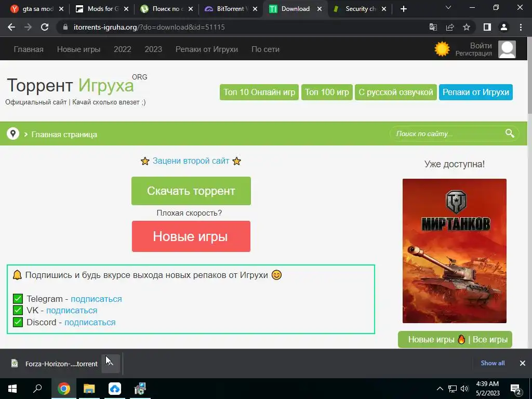Open the Chrome profile icon
532x399 pixels.
point(504,27)
